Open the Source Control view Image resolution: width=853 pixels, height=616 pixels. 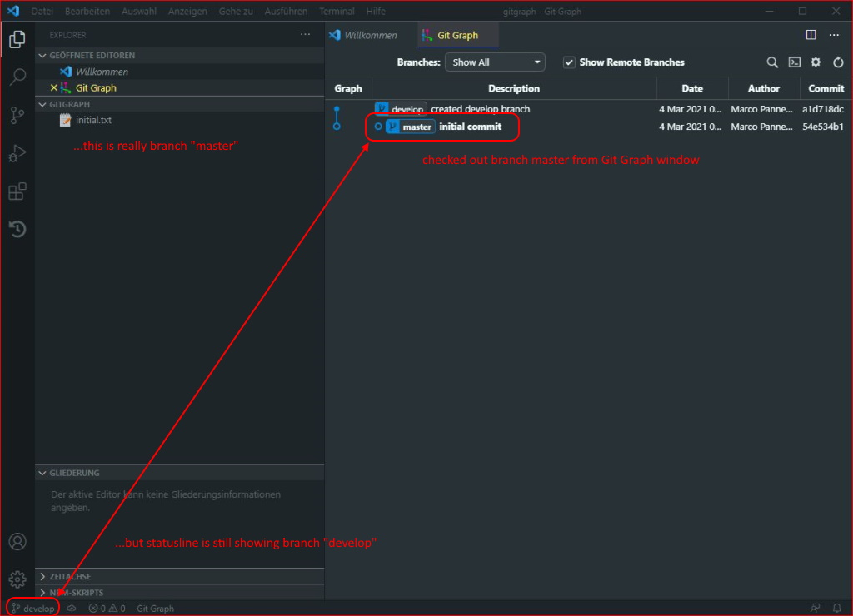17,116
